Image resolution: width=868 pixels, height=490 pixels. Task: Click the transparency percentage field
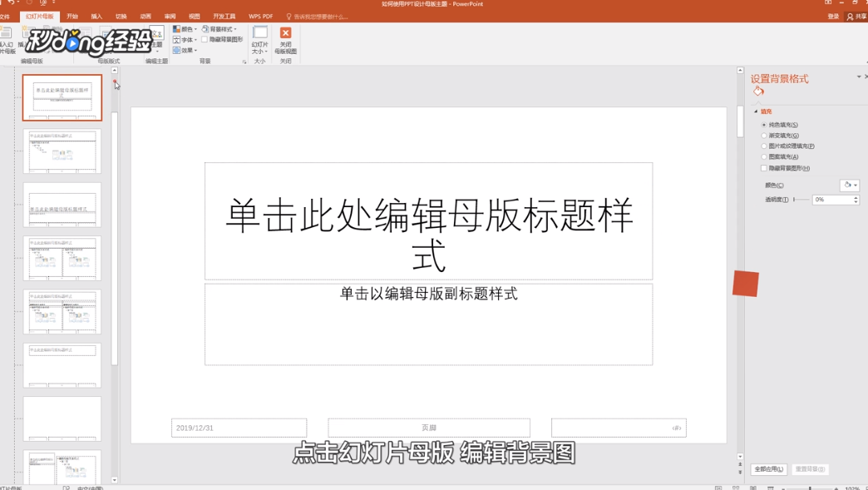832,200
